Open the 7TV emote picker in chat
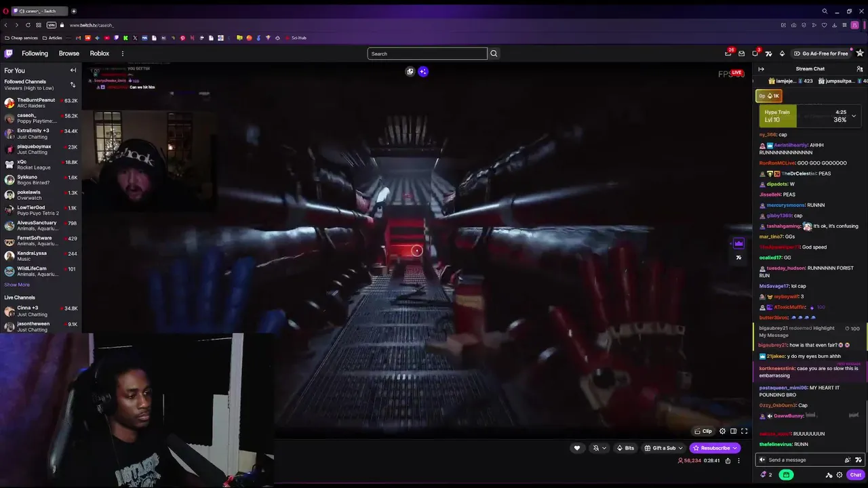This screenshot has height=488, width=868. (859, 460)
